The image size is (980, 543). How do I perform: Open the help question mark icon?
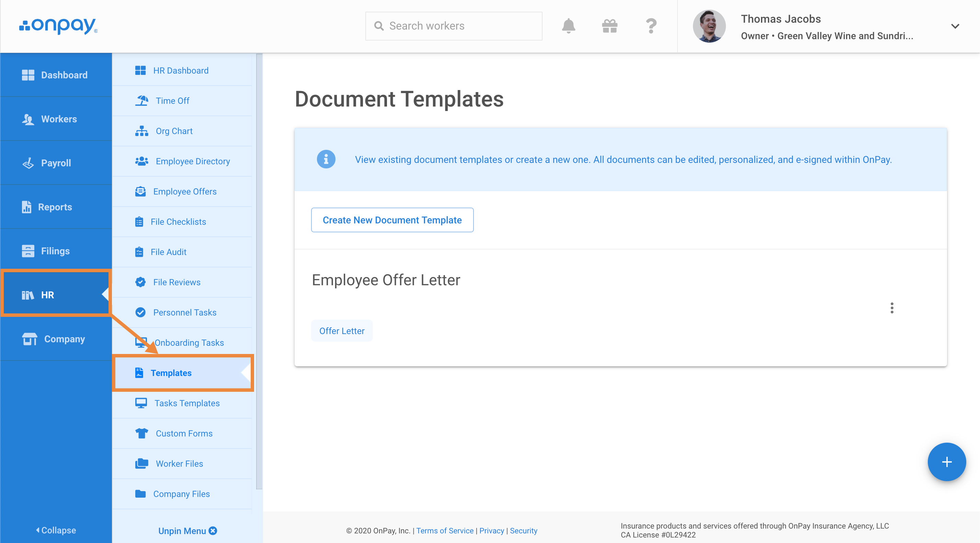point(651,26)
